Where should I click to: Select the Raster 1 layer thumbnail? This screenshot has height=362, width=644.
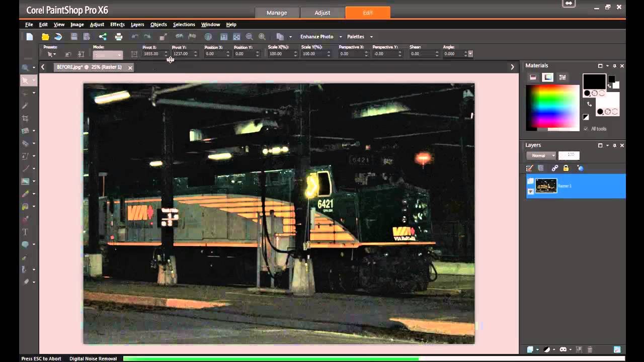click(546, 186)
